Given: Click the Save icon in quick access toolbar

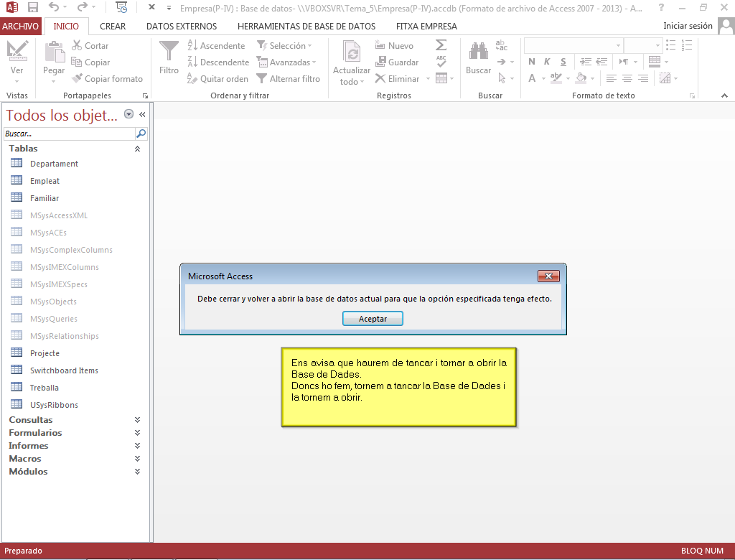Looking at the screenshot, I should (x=33, y=7).
